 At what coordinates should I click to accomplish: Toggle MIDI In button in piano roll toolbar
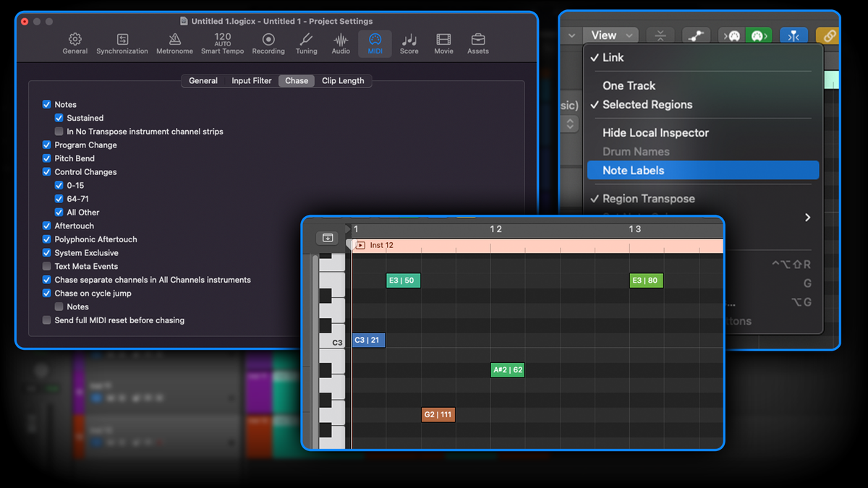(x=731, y=35)
